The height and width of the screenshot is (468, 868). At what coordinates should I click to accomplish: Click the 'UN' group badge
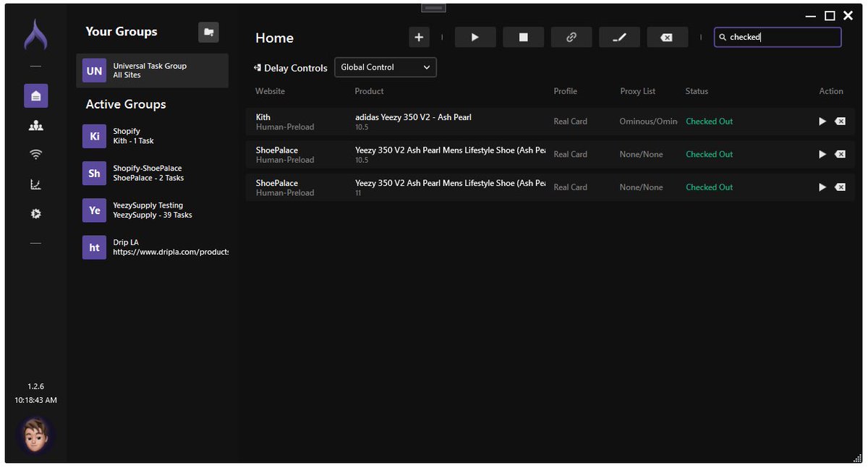pos(94,71)
